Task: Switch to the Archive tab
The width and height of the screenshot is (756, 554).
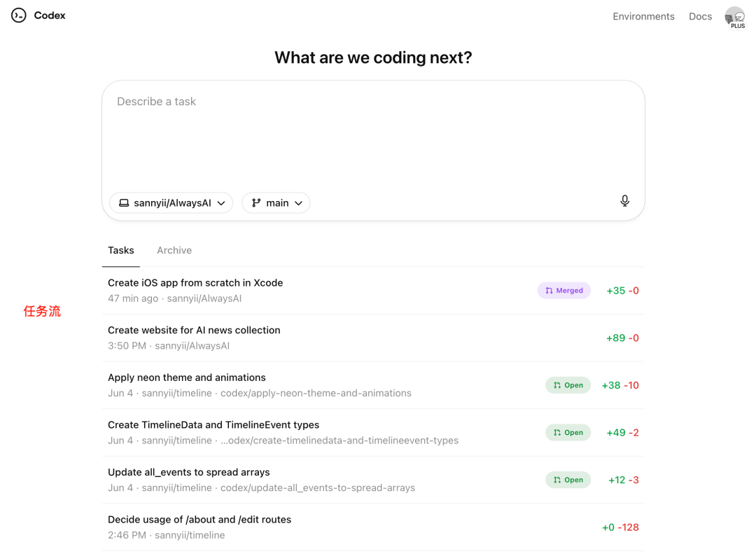Action: pos(174,250)
